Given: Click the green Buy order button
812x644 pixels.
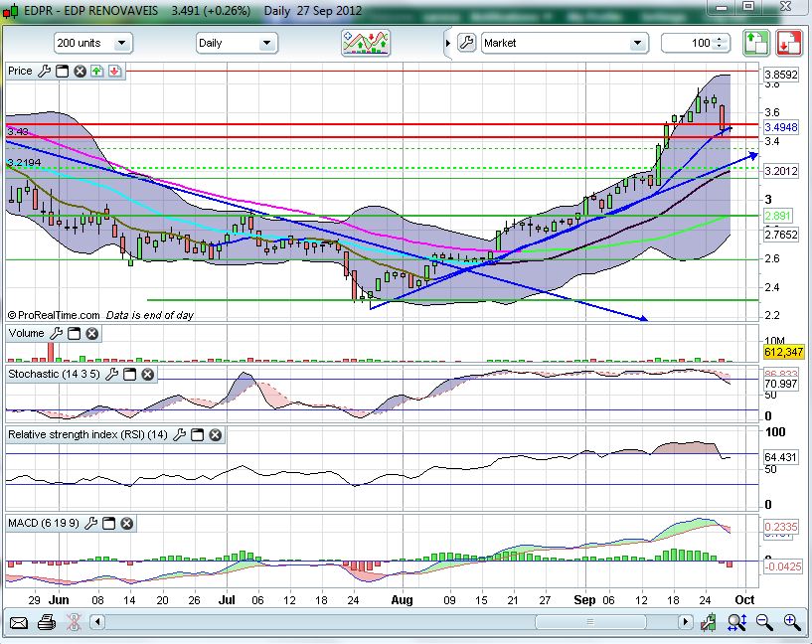Looking at the screenshot, I should pyautogui.click(x=756, y=43).
